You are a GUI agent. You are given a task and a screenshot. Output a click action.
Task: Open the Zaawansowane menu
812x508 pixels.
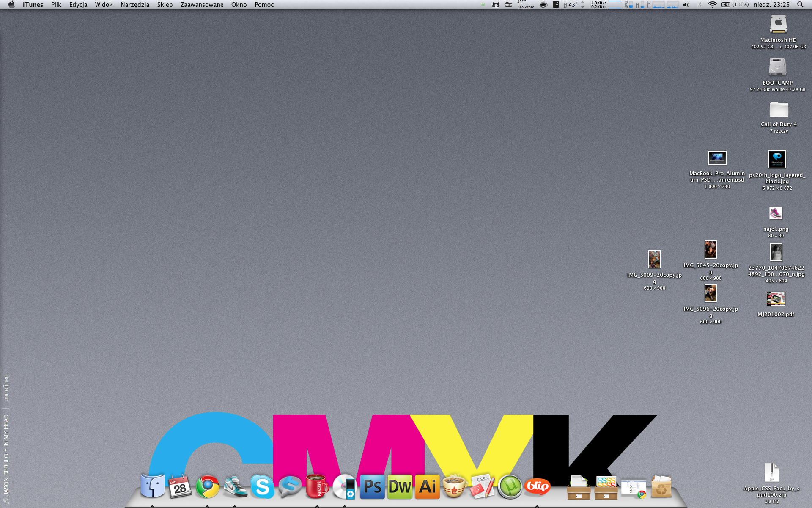click(202, 5)
